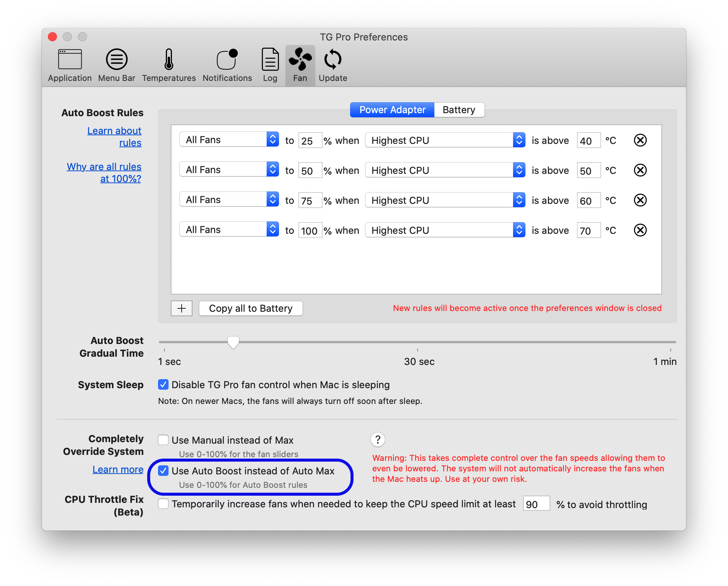Screen dimensions: 728x586
Task: Add a new Auto Boost rule
Action: (181, 308)
